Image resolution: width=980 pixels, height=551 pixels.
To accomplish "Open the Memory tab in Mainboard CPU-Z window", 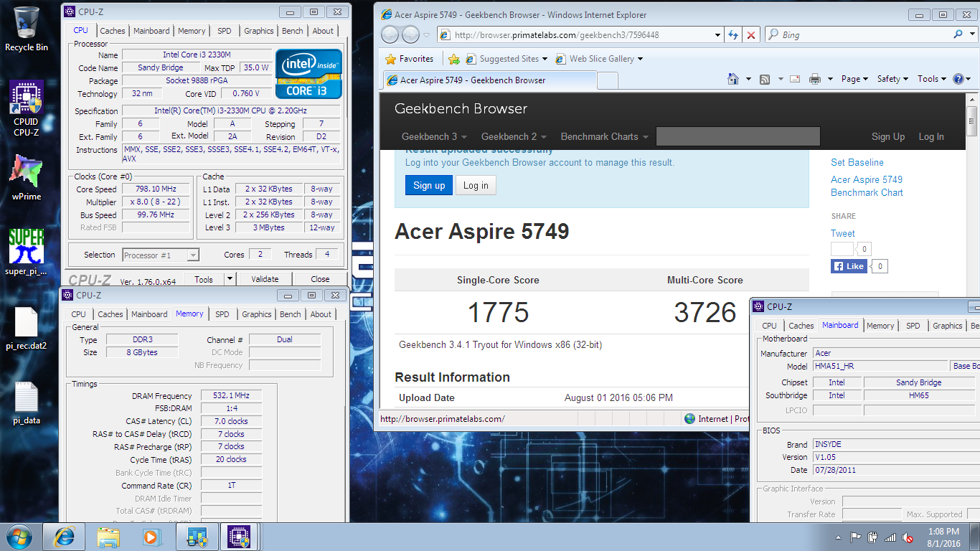I will pos(880,326).
